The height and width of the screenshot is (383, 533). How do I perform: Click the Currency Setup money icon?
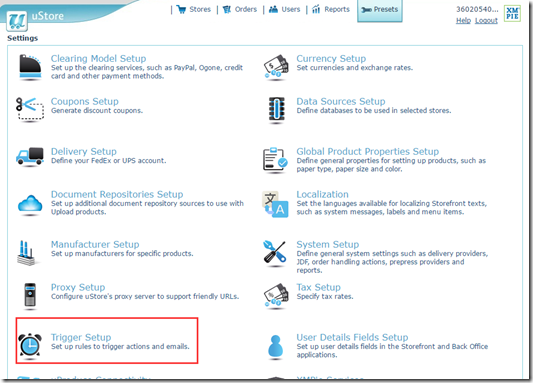tap(276, 67)
